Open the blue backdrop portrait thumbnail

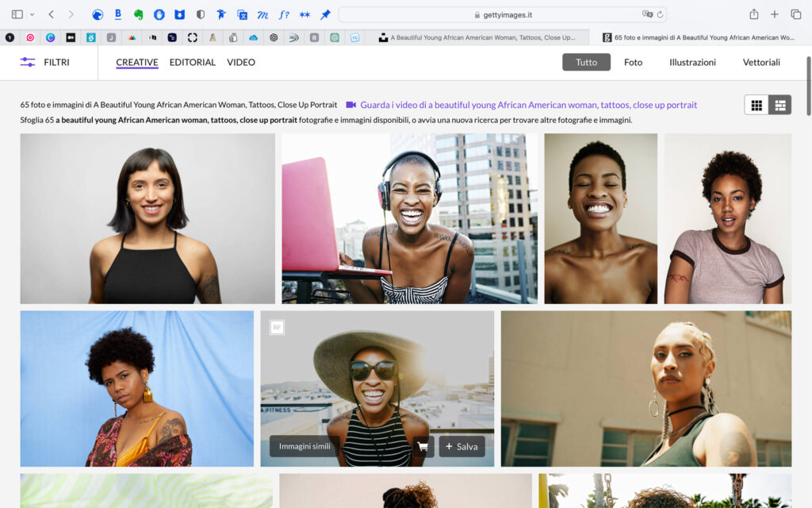(136, 388)
